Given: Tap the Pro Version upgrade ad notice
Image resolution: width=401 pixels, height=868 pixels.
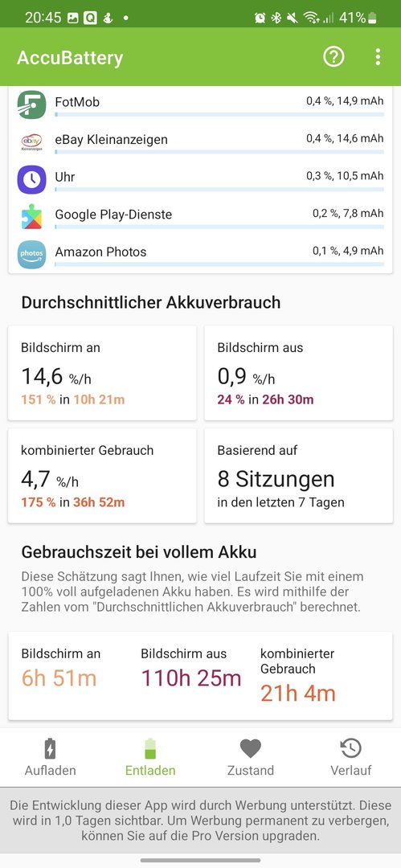Looking at the screenshot, I should click(201, 820).
